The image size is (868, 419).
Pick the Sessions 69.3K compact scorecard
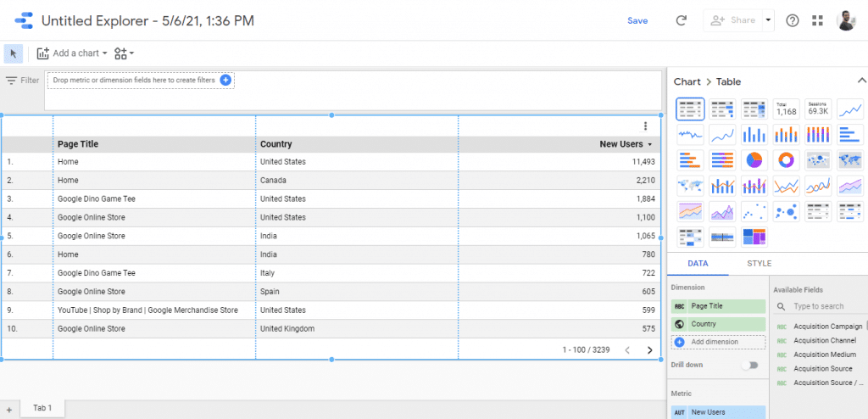pos(818,109)
